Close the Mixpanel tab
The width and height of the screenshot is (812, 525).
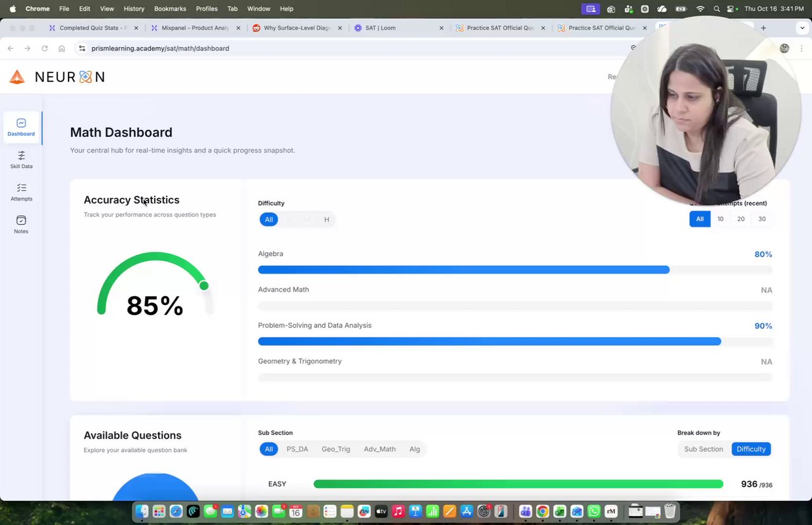pos(238,28)
